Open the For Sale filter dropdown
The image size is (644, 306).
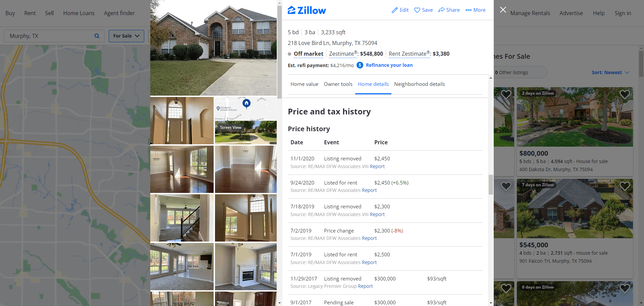click(126, 36)
